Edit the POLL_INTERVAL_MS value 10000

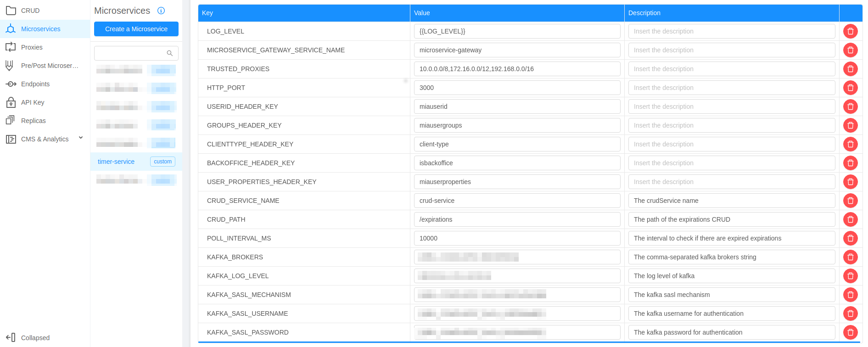(517, 238)
